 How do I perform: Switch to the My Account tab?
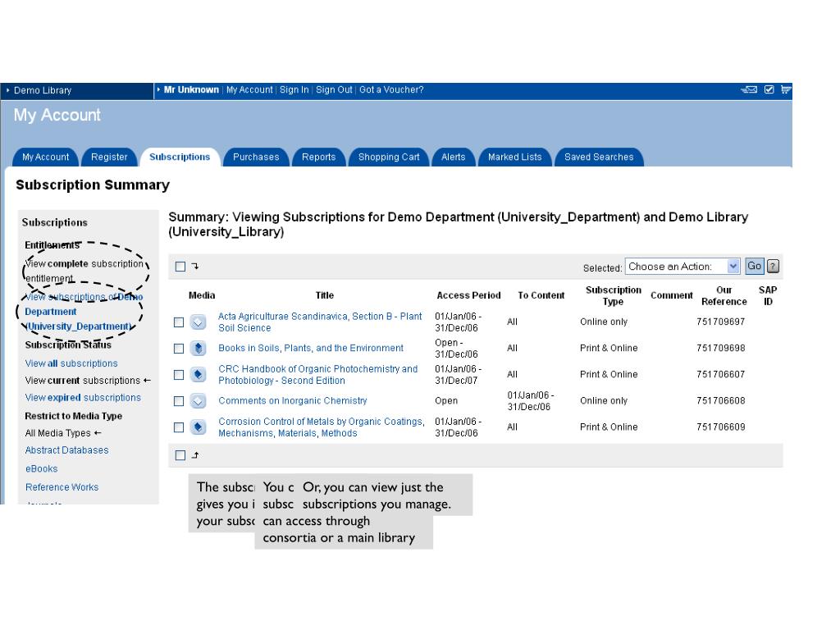46,157
